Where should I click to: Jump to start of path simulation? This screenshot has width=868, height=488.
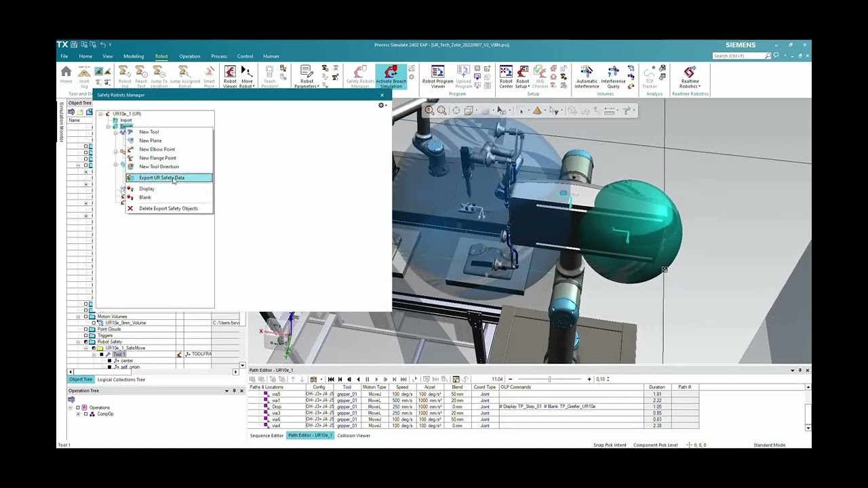331,380
